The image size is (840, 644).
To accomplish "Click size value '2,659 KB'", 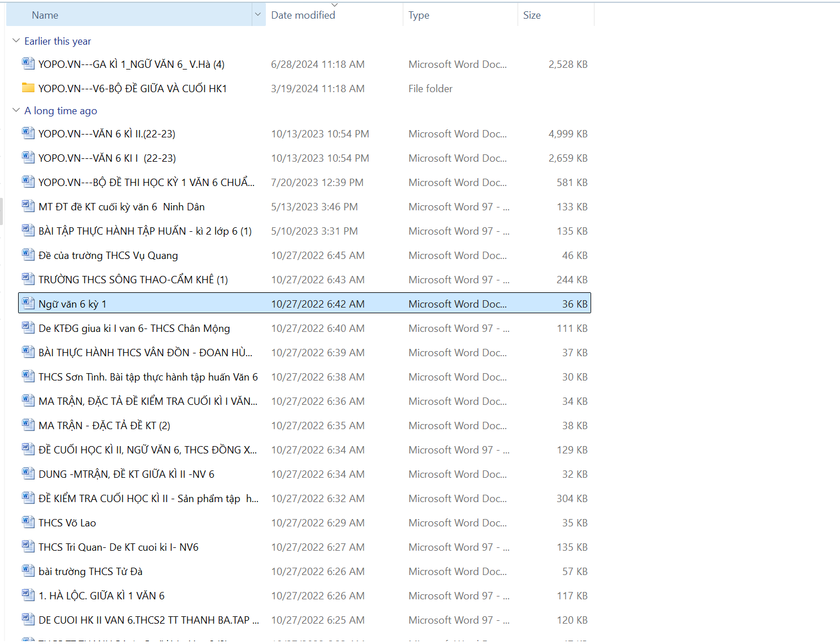I will point(568,158).
